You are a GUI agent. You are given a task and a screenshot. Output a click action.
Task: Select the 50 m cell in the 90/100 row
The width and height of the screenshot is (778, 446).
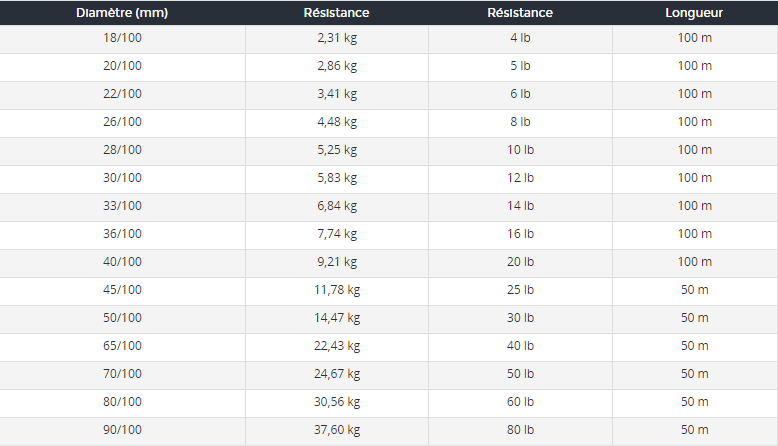coord(695,431)
